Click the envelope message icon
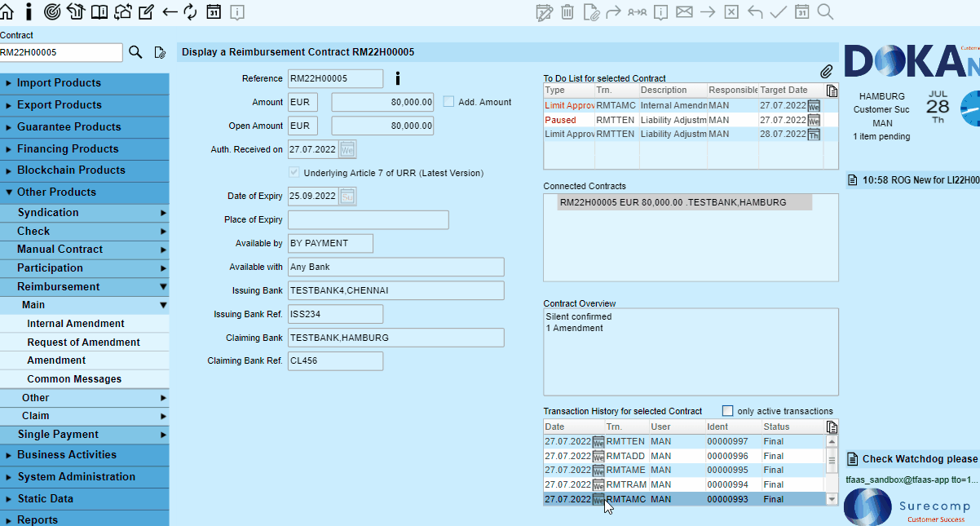 coord(684,11)
